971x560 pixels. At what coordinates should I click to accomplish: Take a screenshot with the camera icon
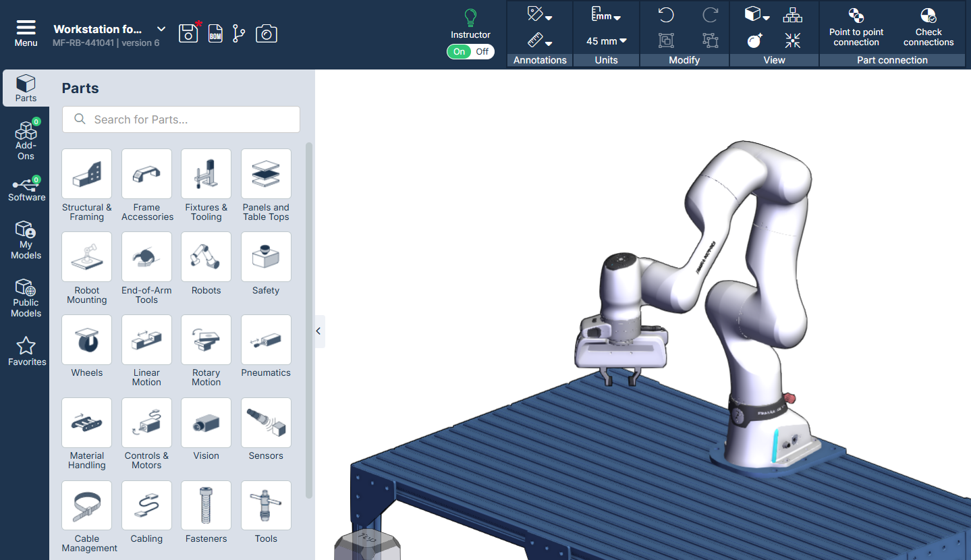click(266, 33)
